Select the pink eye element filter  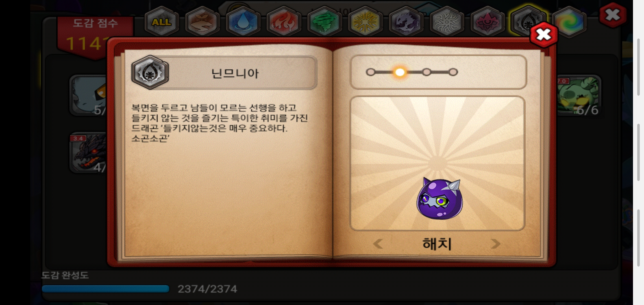tap(487, 21)
